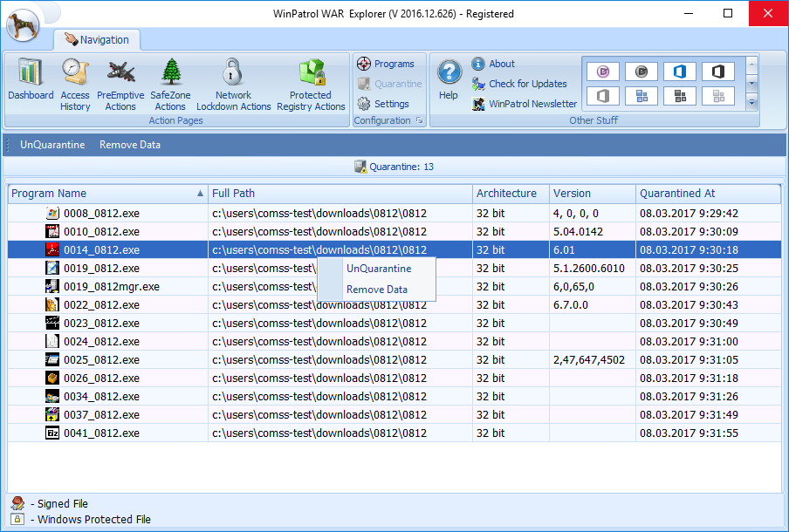This screenshot has width=789, height=532.
Task: Choose Remove Data from context menu
Action: (x=377, y=290)
